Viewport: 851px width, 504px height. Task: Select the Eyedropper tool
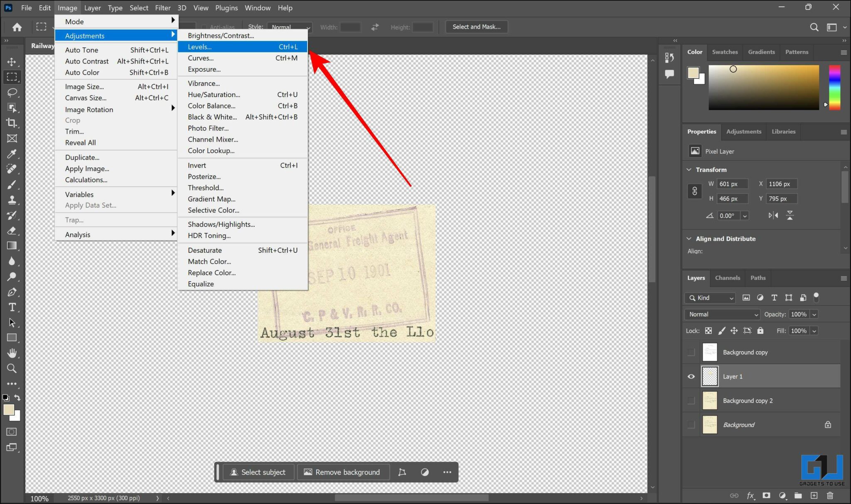pyautogui.click(x=12, y=154)
